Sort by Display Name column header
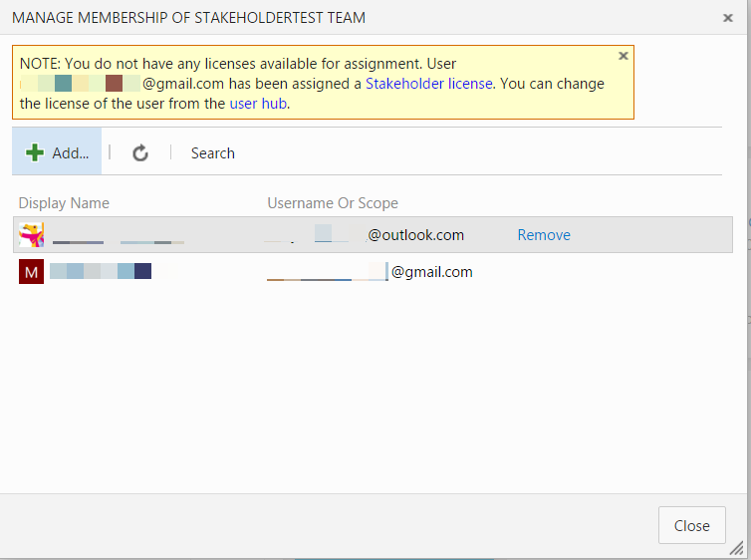 pos(64,203)
